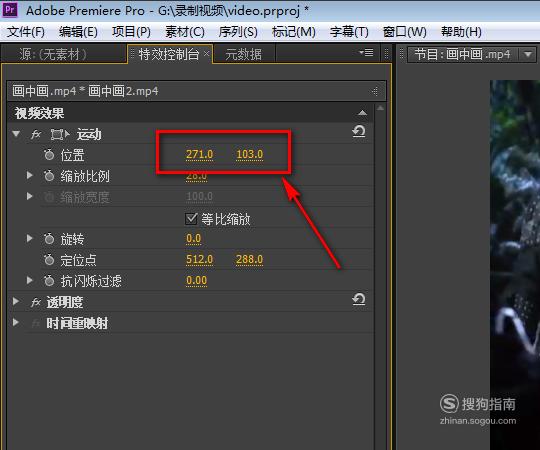Screen dimensions: 540x450
Task: Expand the 缩放宽度 property
Action: 30,196
